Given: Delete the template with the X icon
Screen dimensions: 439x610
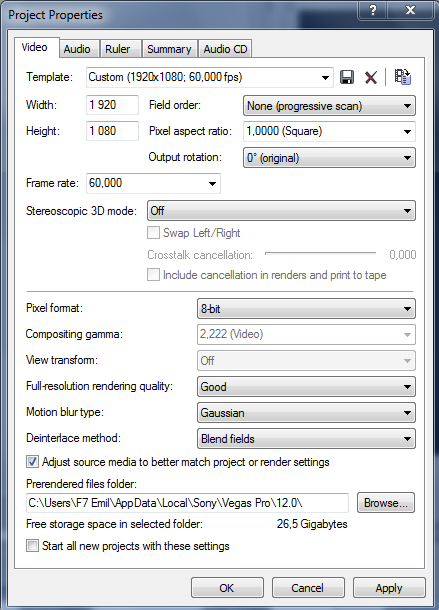Looking at the screenshot, I should click(371, 77).
